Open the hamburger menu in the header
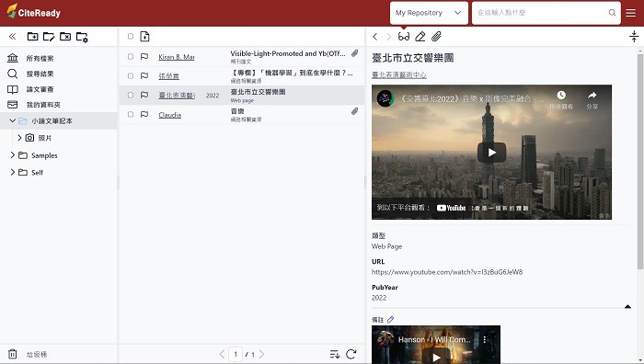The image size is (644, 364). (x=631, y=13)
